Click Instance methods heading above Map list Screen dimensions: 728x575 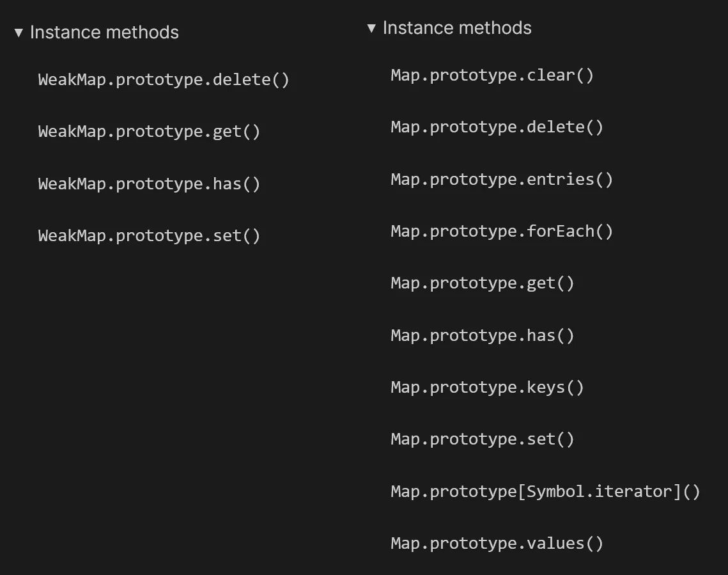pyautogui.click(x=457, y=28)
